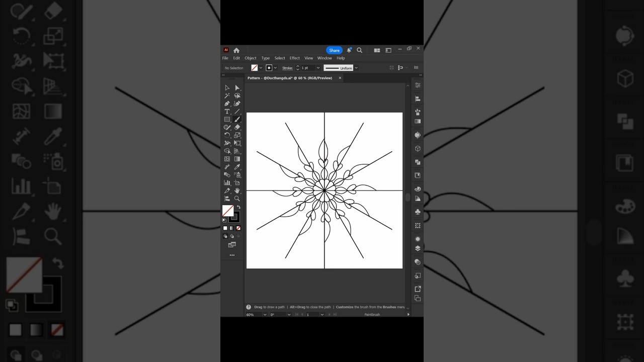Viewport: 644px width, 362px height.
Task: Choose the Eraser tool
Action: [x=237, y=127]
